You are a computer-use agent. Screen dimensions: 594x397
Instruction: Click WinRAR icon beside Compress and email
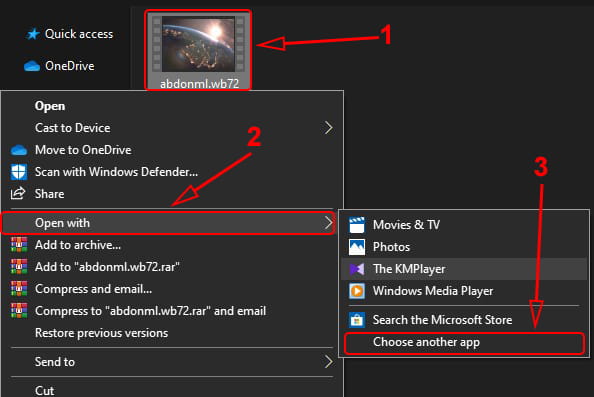click(x=19, y=289)
